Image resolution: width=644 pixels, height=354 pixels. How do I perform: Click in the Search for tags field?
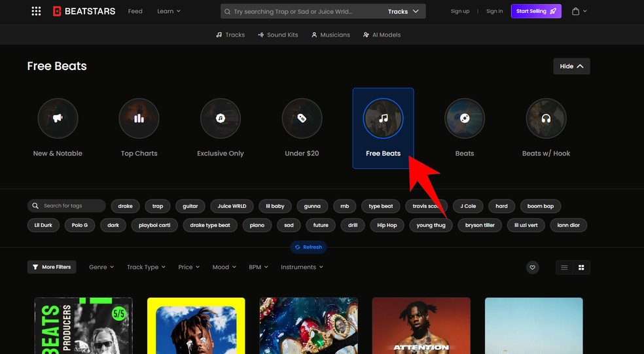click(x=67, y=205)
